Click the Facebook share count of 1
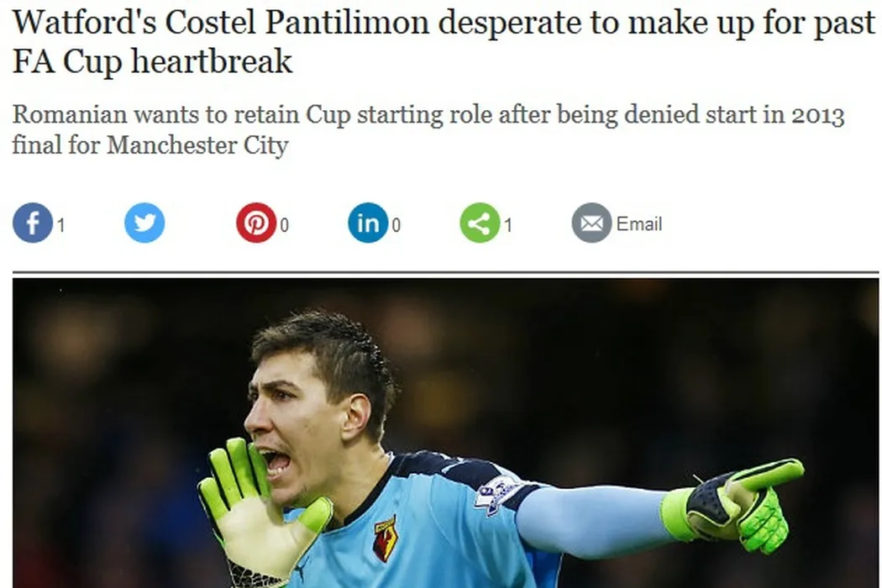The width and height of the screenshot is (882, 588). click(60, 225)
